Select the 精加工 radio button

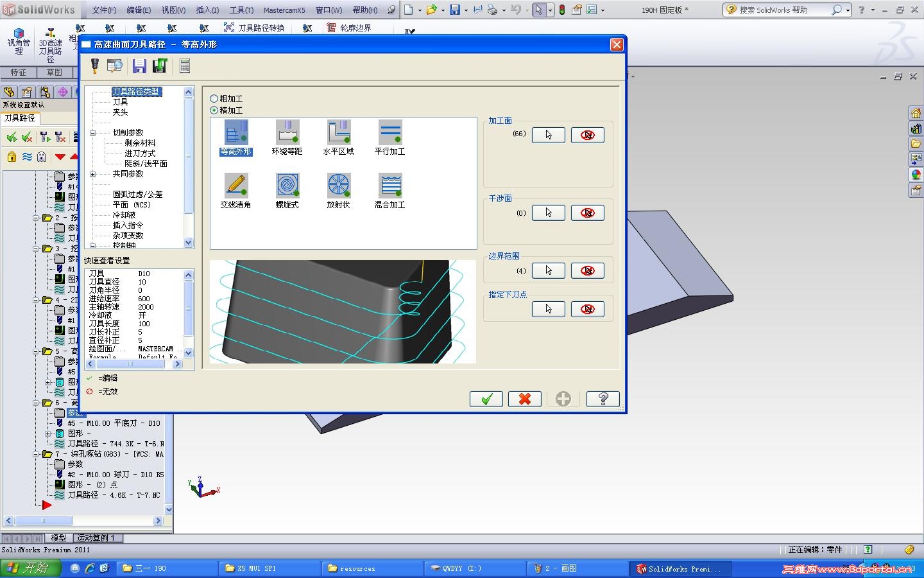(x=214, y=110)
